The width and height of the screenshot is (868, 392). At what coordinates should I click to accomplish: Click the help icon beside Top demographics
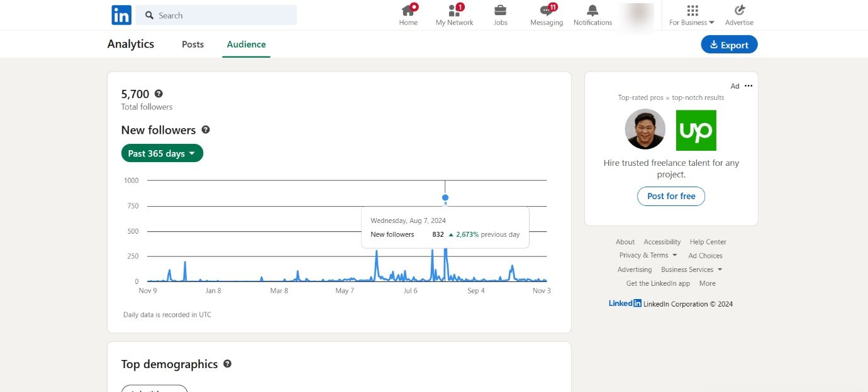coord(227,364)
